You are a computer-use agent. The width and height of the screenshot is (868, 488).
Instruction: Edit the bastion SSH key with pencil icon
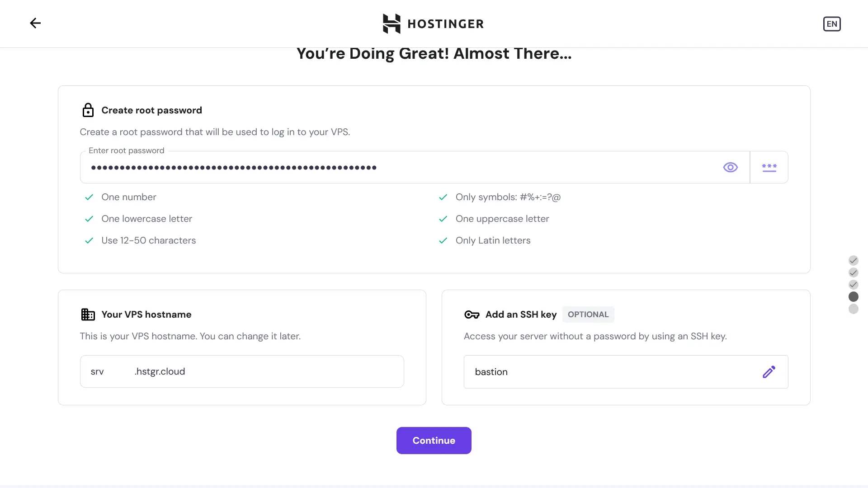(769, 372)
